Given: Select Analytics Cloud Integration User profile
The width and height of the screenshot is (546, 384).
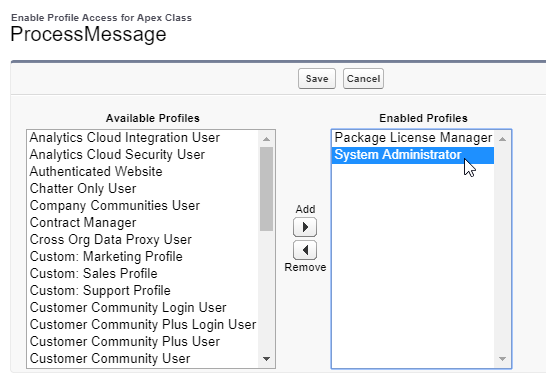Looking at the screenshot, I should pos(143,138).
